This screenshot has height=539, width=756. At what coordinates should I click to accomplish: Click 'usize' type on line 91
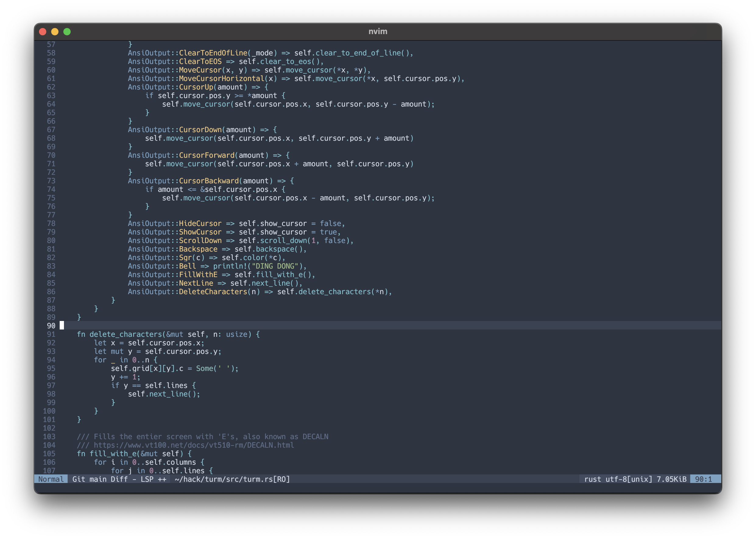point(236,334)
